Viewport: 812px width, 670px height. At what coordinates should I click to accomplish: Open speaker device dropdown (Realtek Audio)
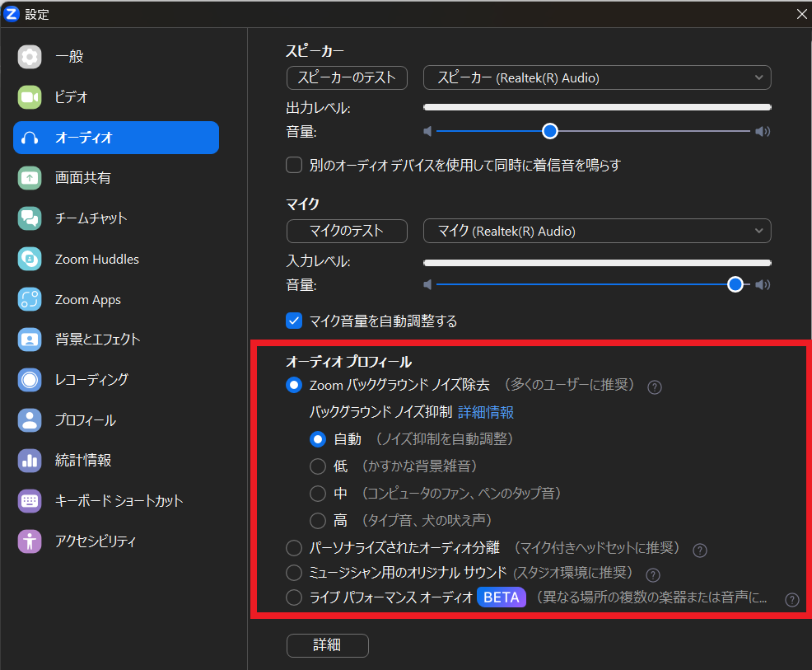click(597, 77)
